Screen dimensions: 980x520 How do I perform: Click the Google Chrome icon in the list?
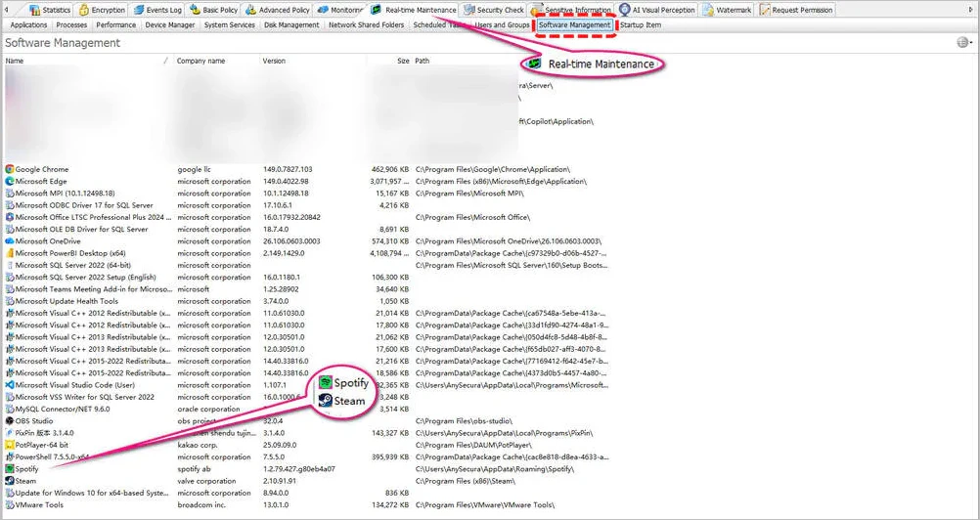[x=10, y=169]
